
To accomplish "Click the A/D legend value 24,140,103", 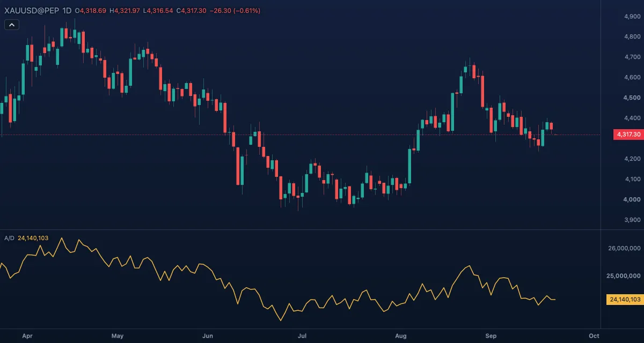I will click(33, 238).
